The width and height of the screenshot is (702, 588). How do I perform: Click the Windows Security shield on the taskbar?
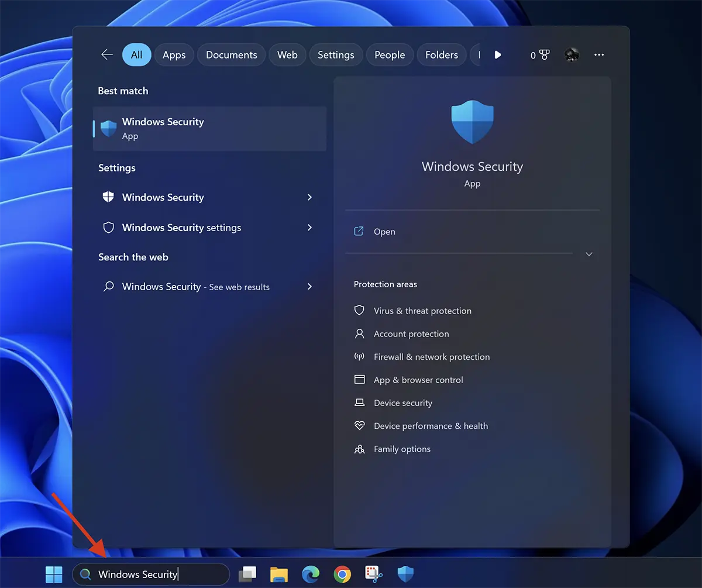coord(405,575)
